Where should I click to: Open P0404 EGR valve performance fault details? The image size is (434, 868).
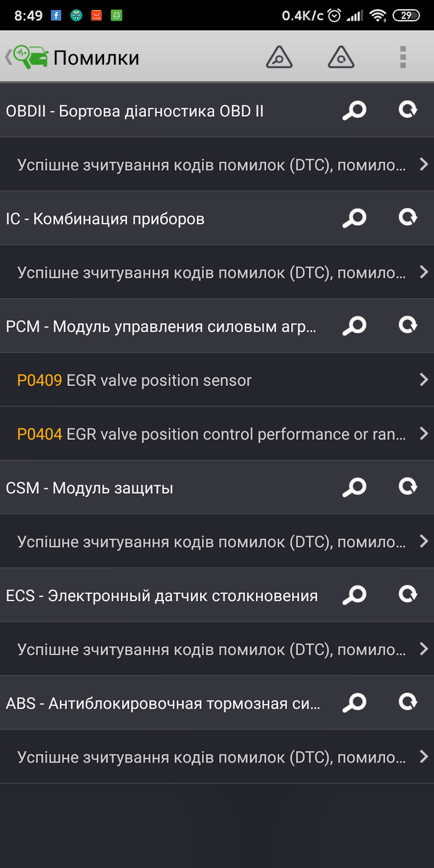click(x=217, y=434)
